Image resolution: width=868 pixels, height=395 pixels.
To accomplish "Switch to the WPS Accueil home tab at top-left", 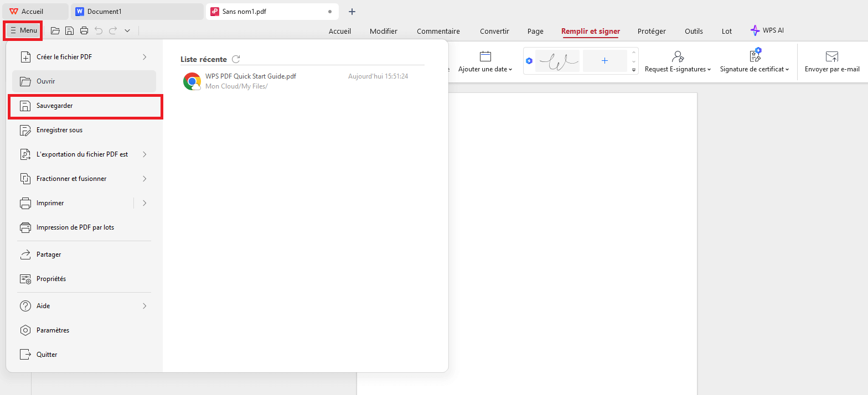I will point(35,12).
